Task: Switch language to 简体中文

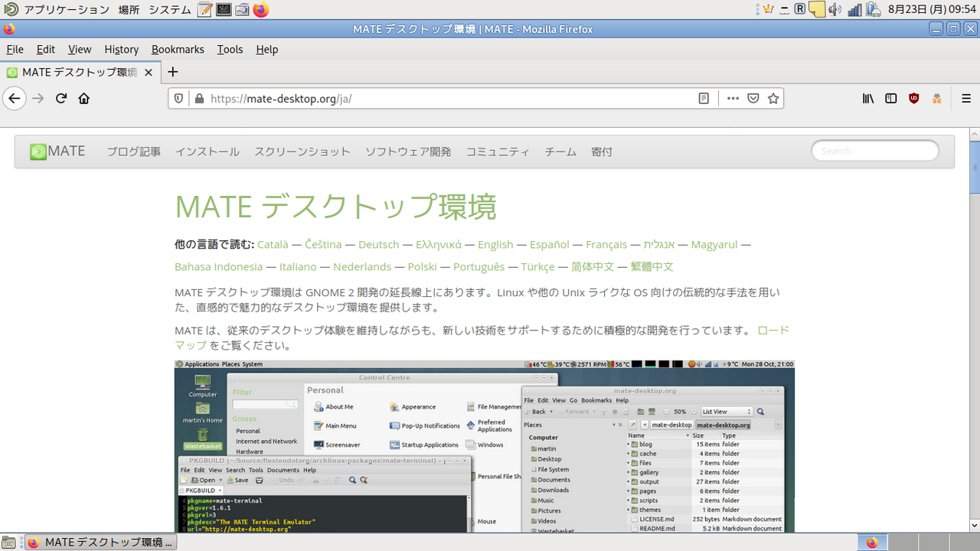Action: pyautogui.click(x=593, y=266)
